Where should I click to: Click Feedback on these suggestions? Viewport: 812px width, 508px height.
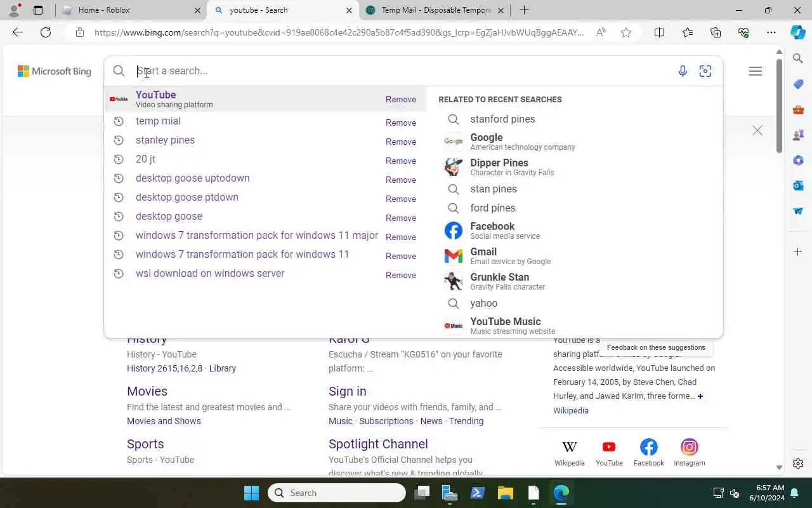[x=656, y=347]
